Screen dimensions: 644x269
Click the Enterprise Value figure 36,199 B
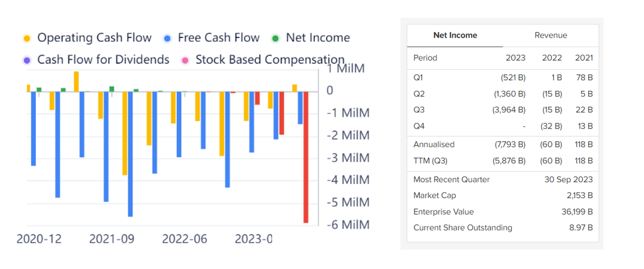click(577, 212)
